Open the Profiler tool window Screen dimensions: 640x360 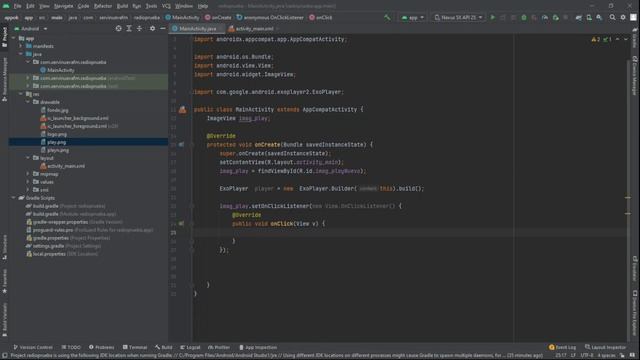pyautogui.click(x=219, y=347)
